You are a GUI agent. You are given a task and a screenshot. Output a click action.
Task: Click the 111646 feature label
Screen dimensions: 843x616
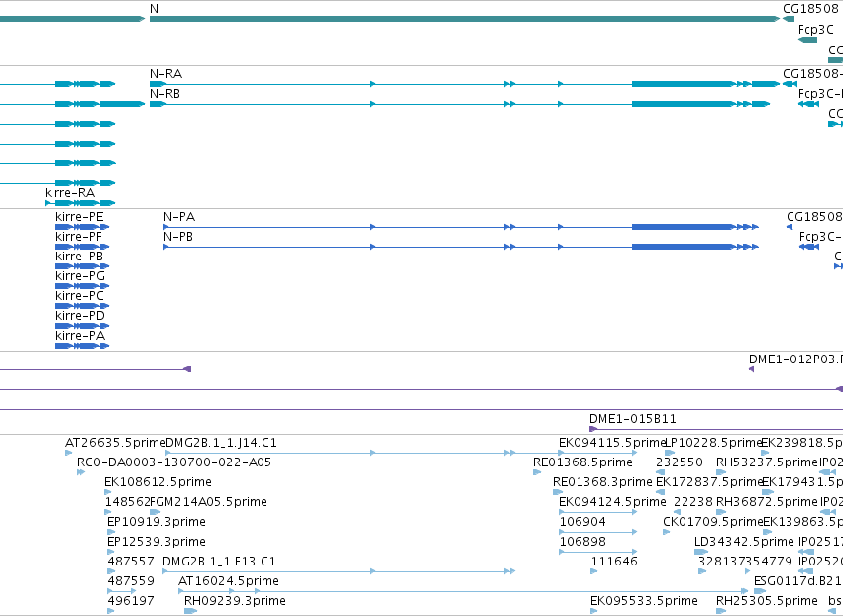(614, 562)
